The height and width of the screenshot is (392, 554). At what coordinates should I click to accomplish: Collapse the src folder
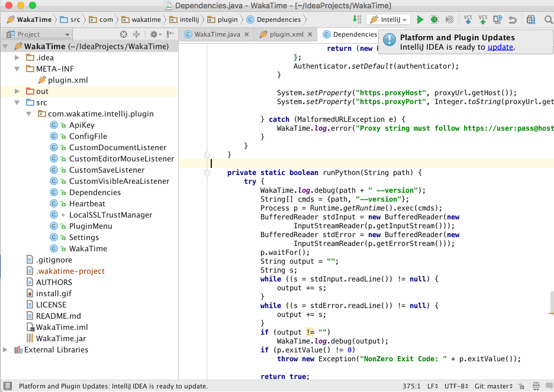[17, 103]
